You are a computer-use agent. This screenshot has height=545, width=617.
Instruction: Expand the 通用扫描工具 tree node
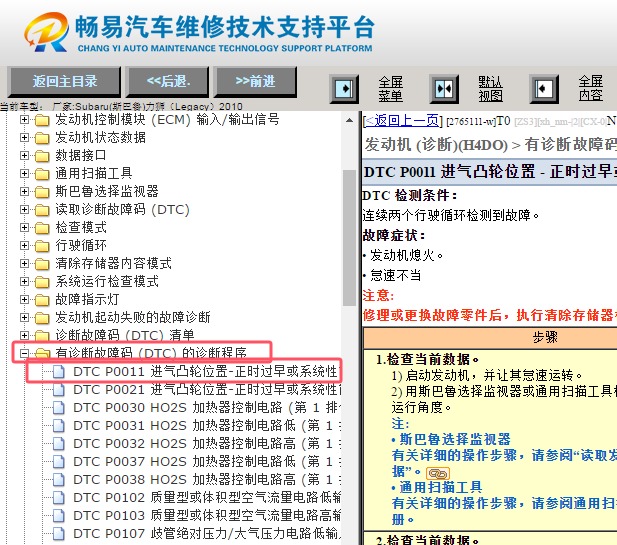pos(24,173)
